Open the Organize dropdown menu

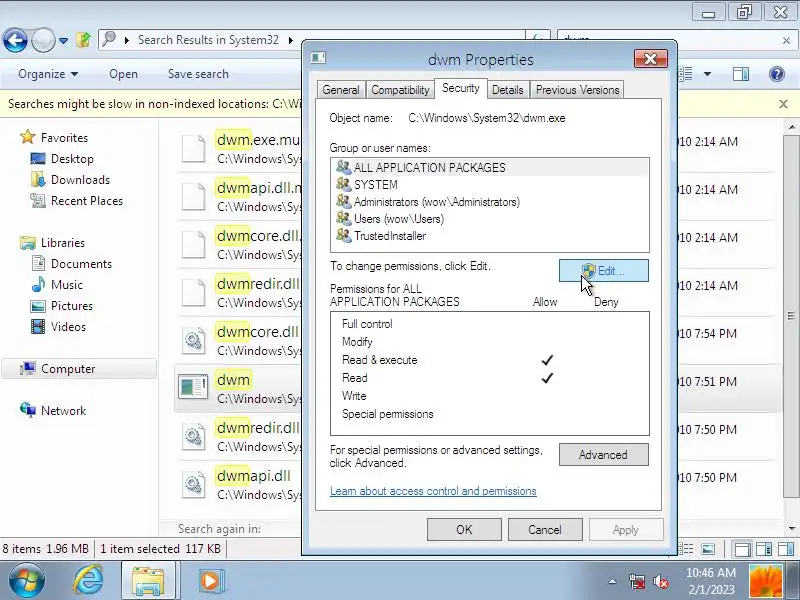[x=48, y=74]
